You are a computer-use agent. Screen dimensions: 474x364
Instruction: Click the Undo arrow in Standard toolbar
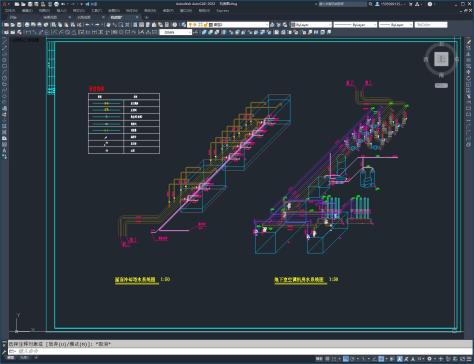(x=87, y=25)
